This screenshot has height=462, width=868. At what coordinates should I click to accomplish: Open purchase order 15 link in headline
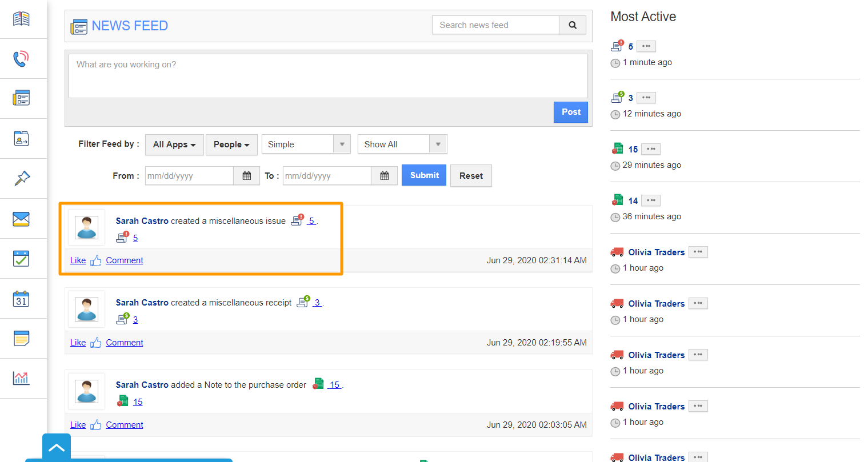click(335, 385)
